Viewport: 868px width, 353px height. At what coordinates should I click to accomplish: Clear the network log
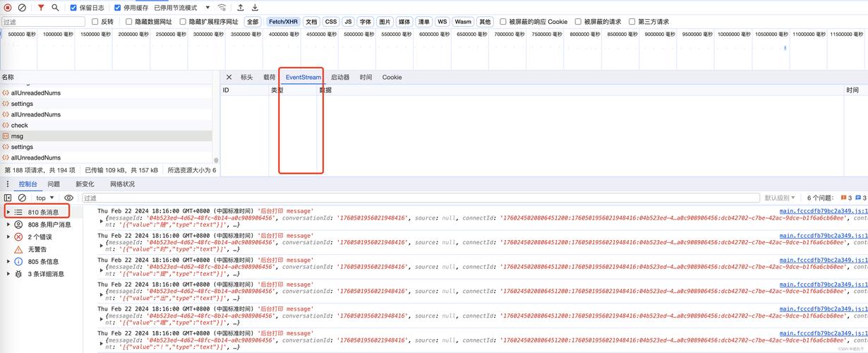tap(22, 8)
